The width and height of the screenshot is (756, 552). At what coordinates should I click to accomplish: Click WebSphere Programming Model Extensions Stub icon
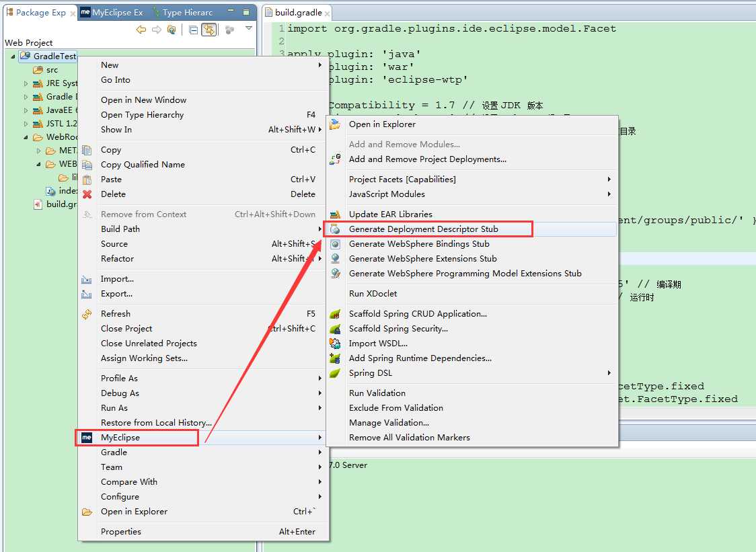tap(335, 274)
